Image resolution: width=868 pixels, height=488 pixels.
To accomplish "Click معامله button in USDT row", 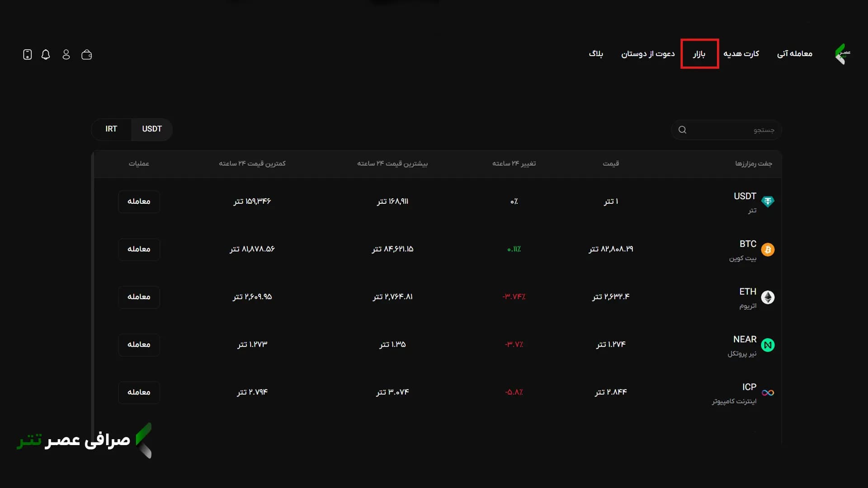I will click(139, 202).
